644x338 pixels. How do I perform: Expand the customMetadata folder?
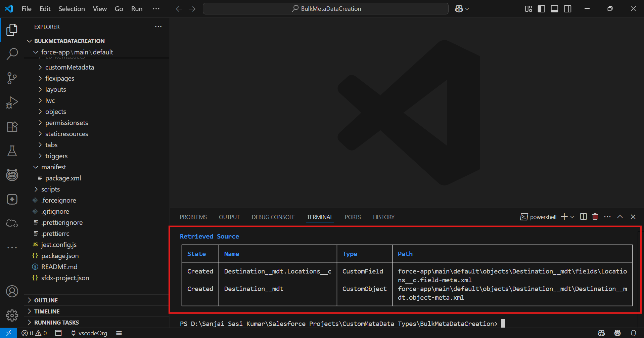pyautogui.click(x=70, y=67)
